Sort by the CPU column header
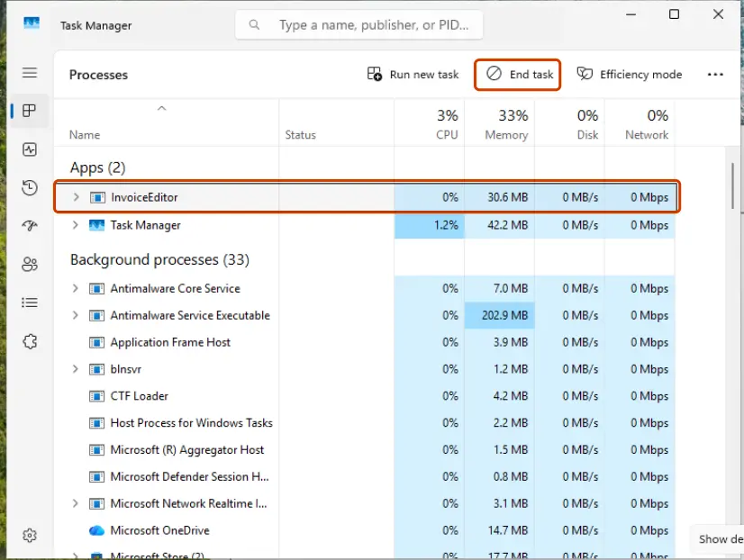Image resolution: width=744 pixels, height=560 pixels. [447, 135]
